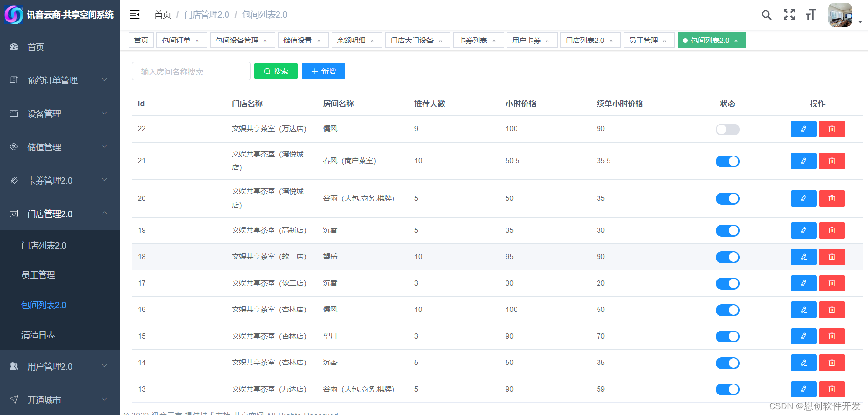Toggle status for room 19
Viewport: 868px width, 415px height.
pos(728,230)
